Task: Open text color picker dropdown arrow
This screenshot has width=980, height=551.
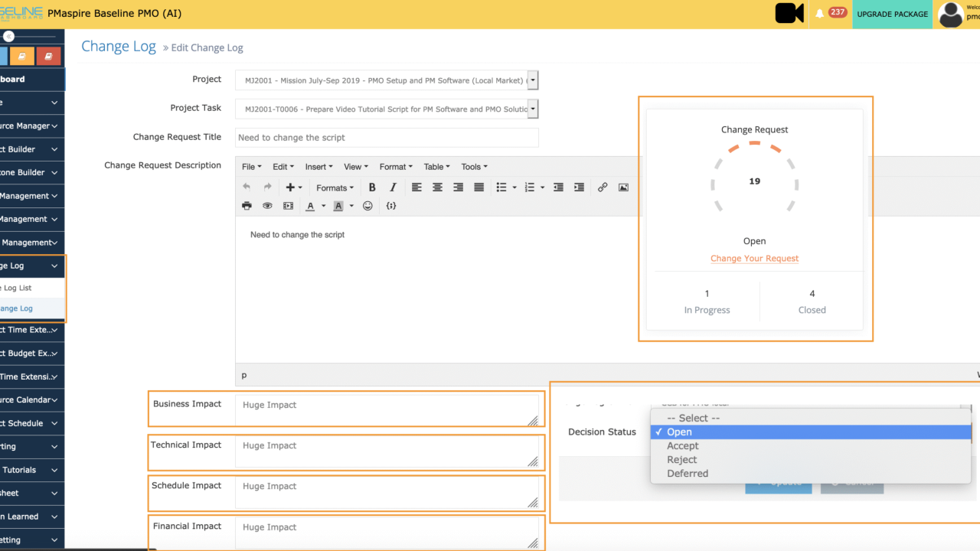Action: pyautogui.click(x=323, y=206)
